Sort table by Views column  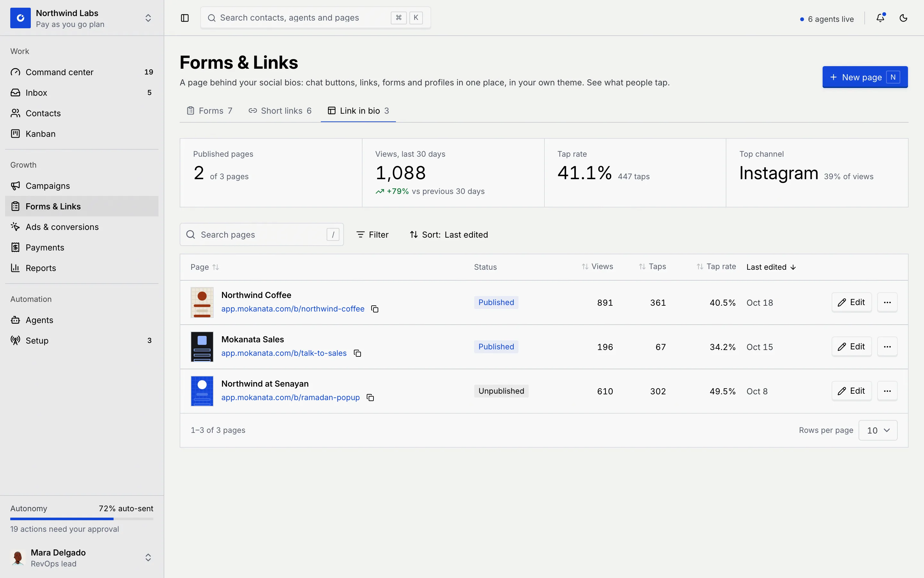coord(597,267)
